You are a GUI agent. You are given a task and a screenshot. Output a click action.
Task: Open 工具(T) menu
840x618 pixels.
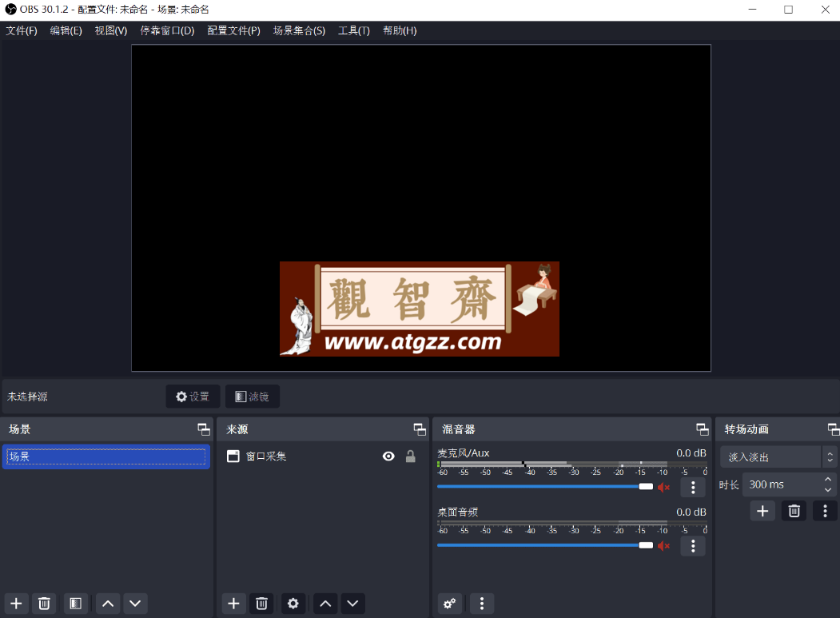click(353, 30)
